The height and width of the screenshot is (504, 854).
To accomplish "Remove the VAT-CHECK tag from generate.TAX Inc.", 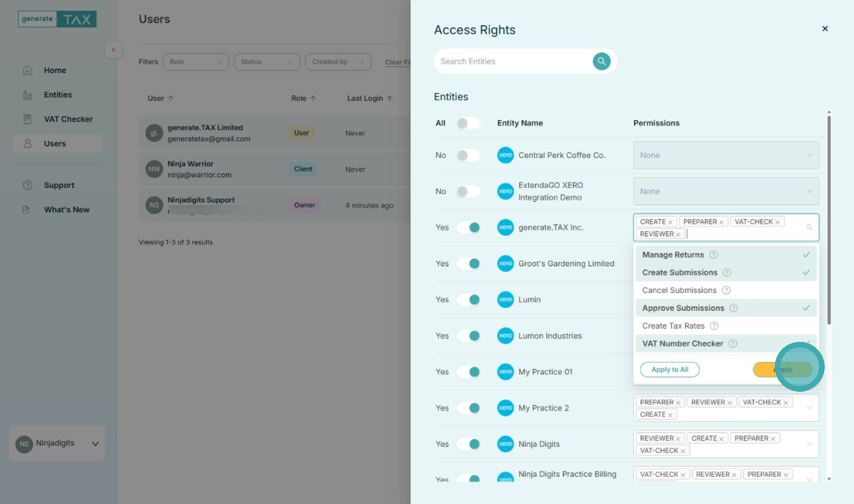I will click(777, 222).
